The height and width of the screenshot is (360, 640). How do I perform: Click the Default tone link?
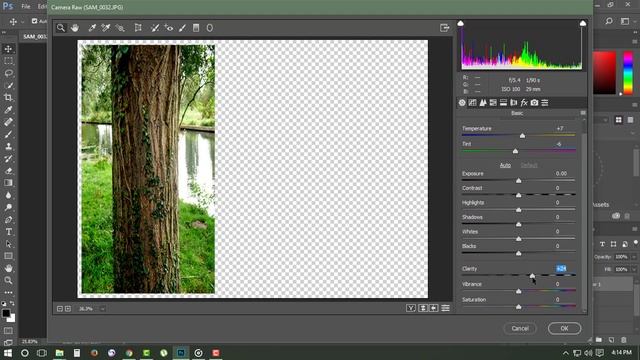(x=529, y=165)
